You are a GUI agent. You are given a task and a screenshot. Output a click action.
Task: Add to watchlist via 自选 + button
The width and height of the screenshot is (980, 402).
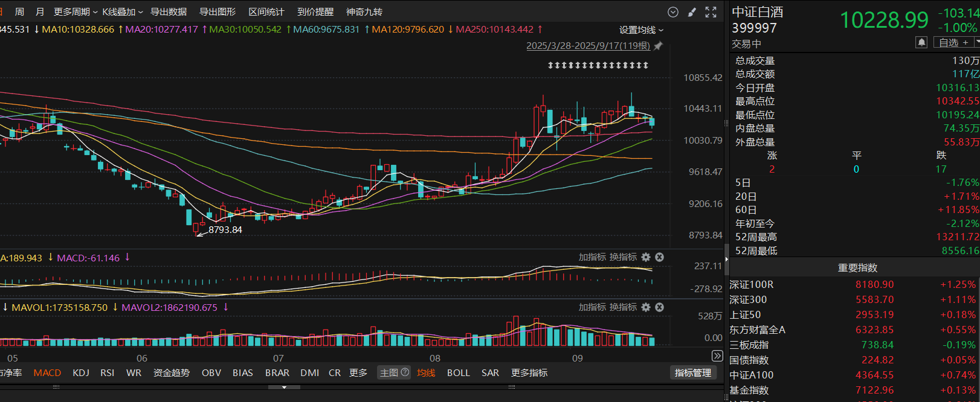coord(953,42)
